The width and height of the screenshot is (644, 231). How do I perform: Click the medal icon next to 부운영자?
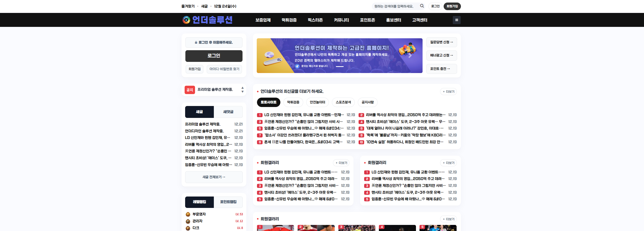[x=188, y=214]
